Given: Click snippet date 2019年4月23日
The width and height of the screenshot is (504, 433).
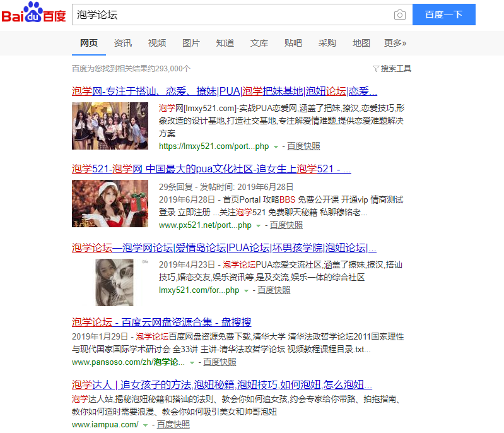Looking at the screenshot, I should point(187,264).
